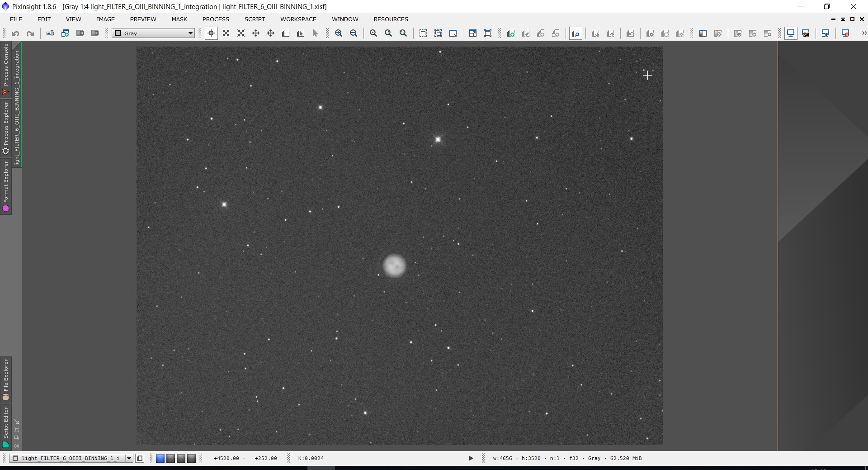
Task: Click the Redo arrow in the toolbar
Action: (30, 33)
